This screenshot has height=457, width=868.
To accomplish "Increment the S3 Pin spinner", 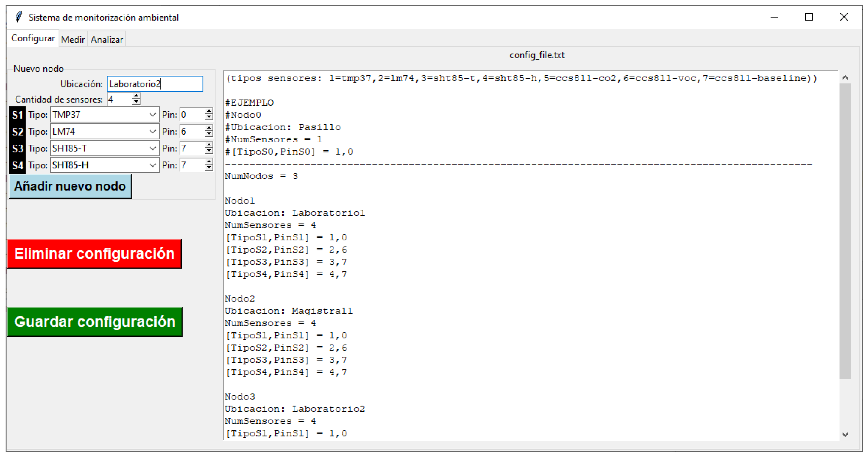I will (209, 146).
